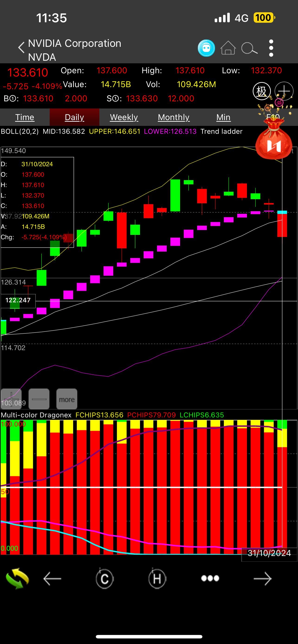Open the Monthly chart tab

tap(174, 117)
